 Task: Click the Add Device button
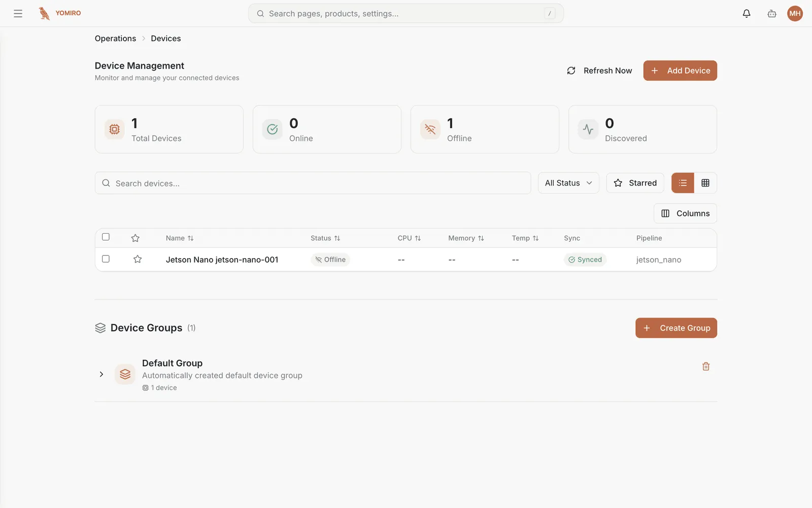680,71
